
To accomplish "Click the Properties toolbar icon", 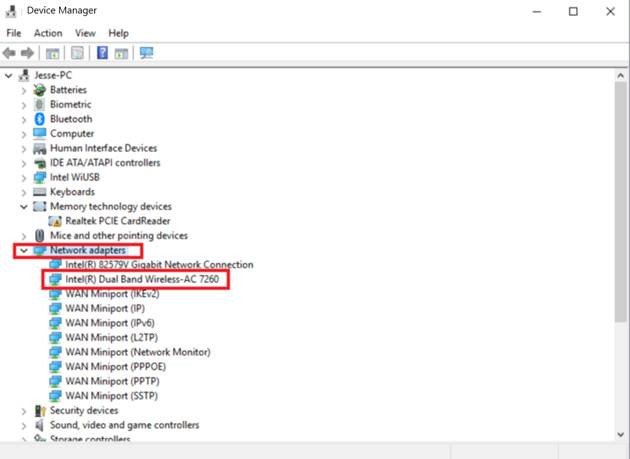I will [77, 53].
